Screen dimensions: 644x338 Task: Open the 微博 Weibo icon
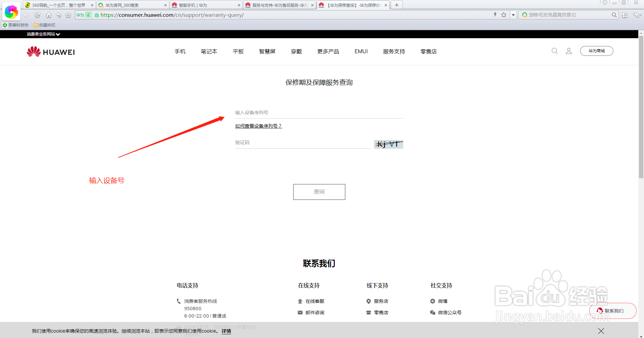coord(433,301)
